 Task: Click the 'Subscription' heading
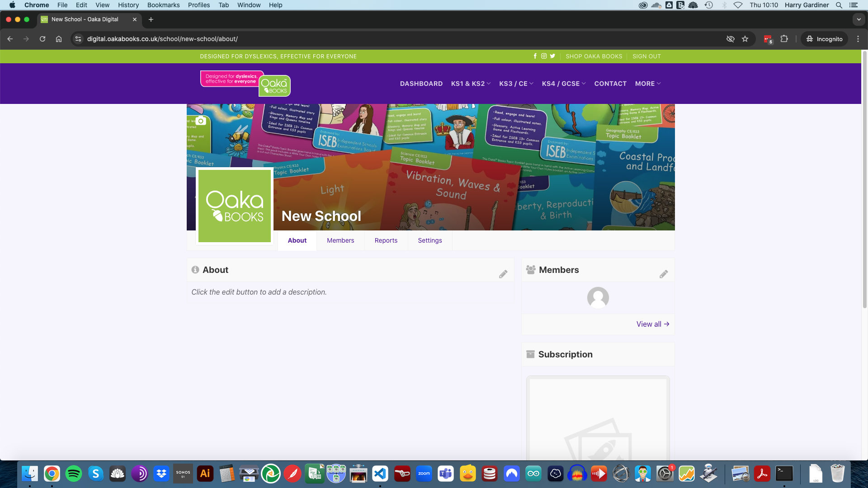pyautogui.click(x=565, y=354)
